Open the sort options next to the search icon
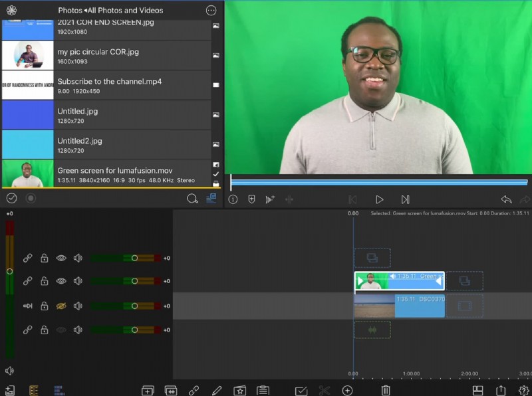 211,199
